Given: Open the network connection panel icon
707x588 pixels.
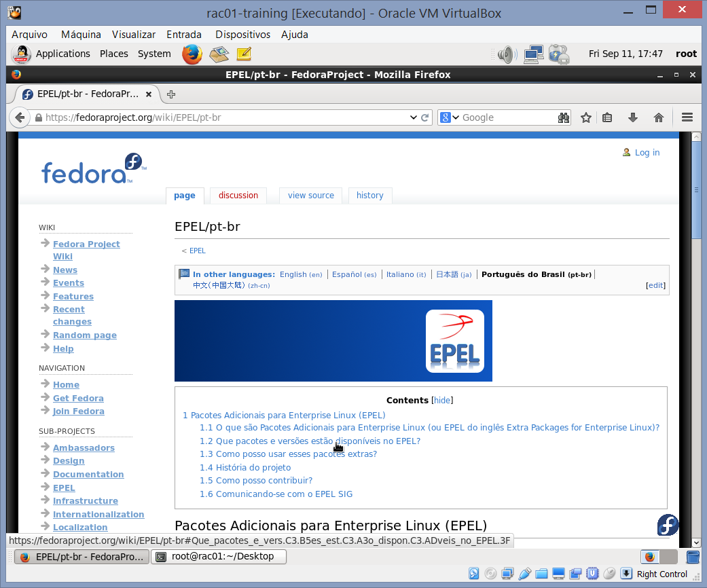Looking at the screenshot, I should tap(533, 54).
